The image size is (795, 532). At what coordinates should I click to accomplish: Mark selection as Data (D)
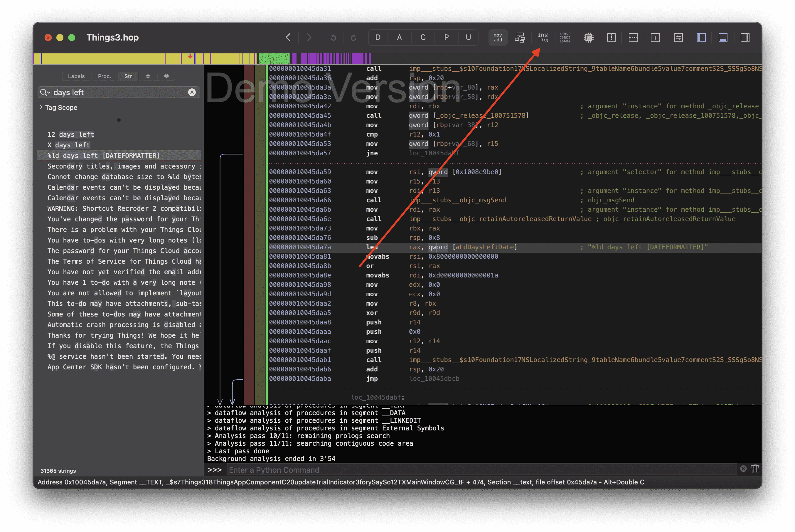(x=378, y=37)
